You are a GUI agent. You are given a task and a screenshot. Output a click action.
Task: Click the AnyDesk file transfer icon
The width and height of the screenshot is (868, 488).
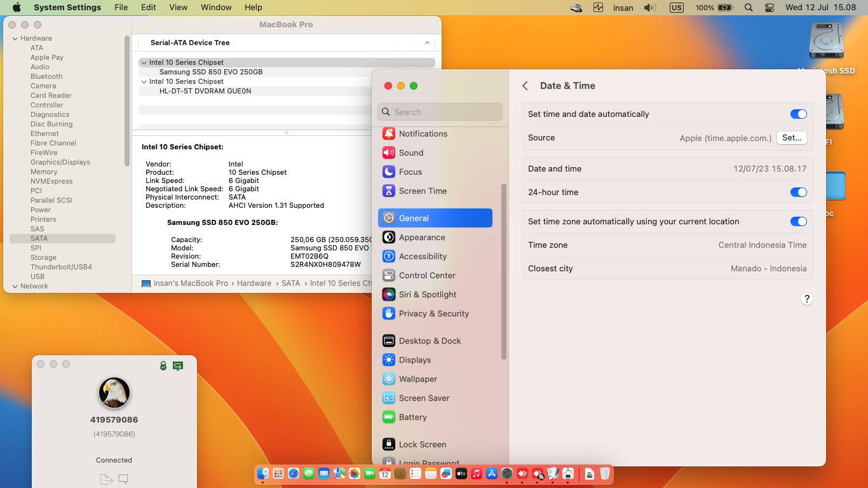click(x=105, y=478)
